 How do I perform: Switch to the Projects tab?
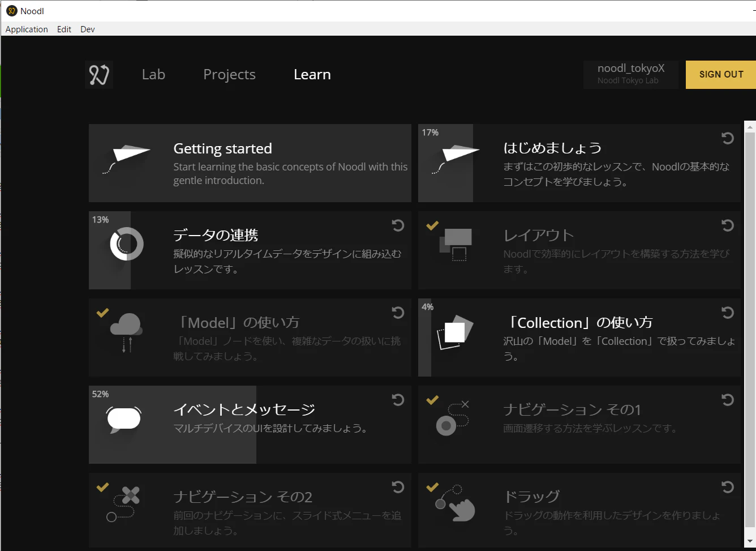229,75
